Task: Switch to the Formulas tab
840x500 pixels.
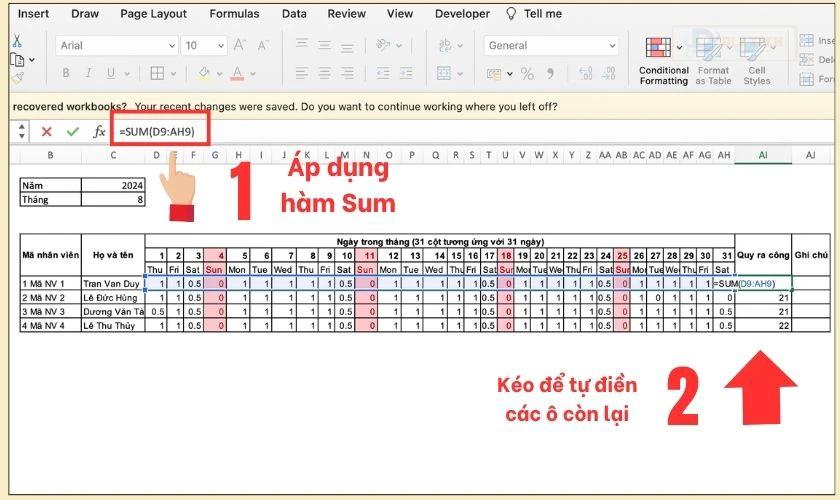Action: point(234,14)
